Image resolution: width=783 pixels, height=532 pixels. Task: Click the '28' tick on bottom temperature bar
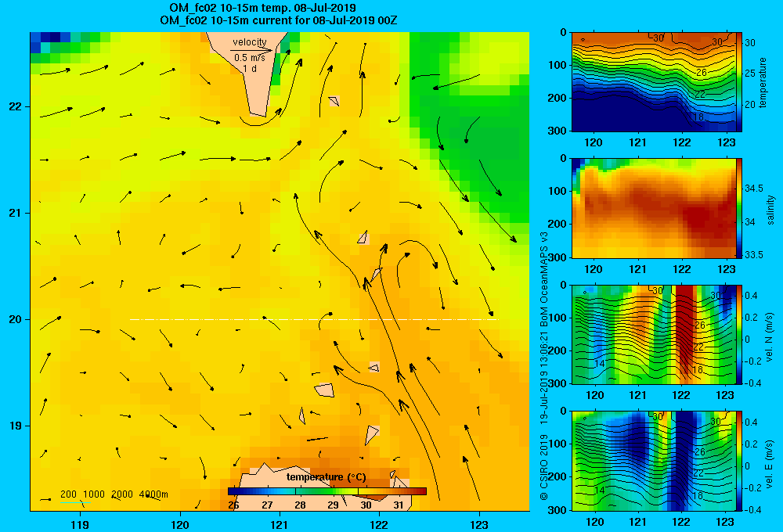pyautogui.click(x=300, y=505)
